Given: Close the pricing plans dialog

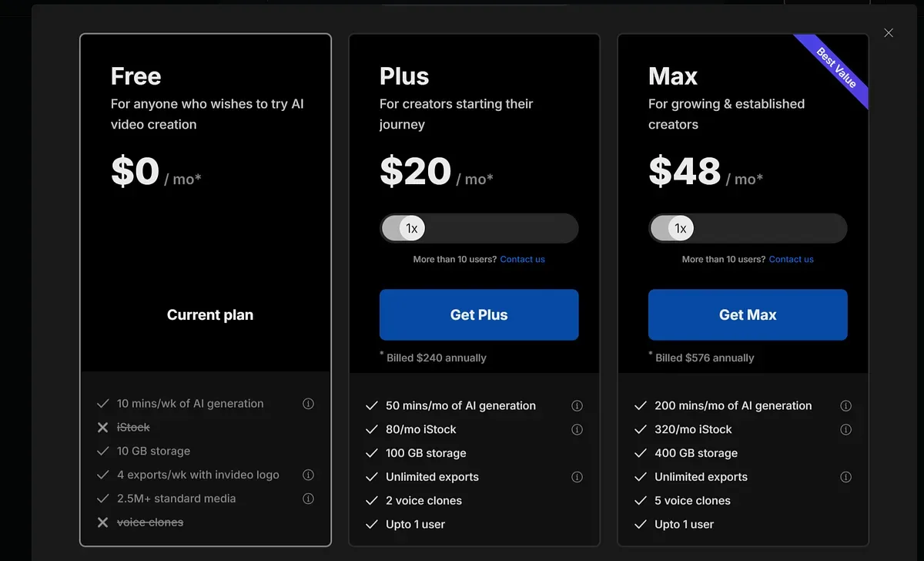Looking at the screenshot, I should pos(889,33).
